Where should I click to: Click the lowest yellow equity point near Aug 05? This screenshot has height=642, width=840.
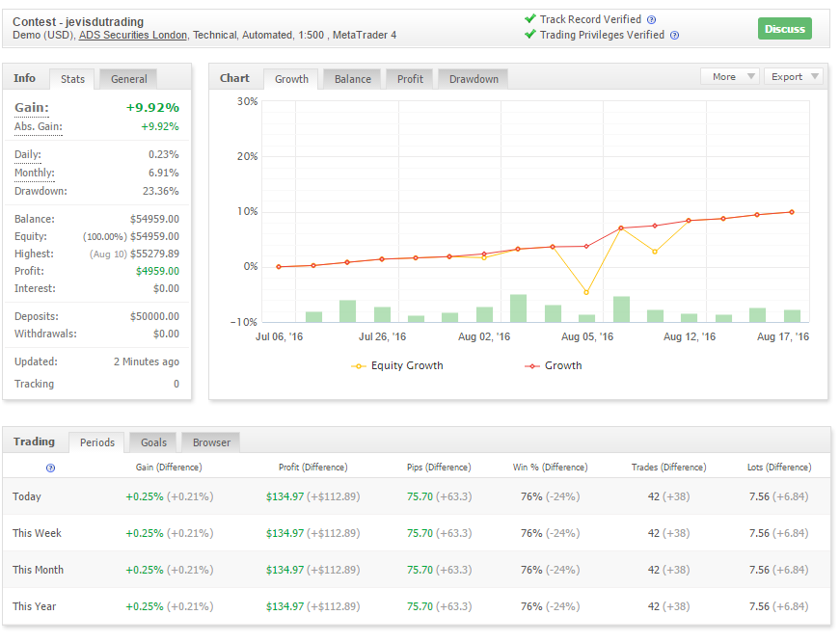585,292
